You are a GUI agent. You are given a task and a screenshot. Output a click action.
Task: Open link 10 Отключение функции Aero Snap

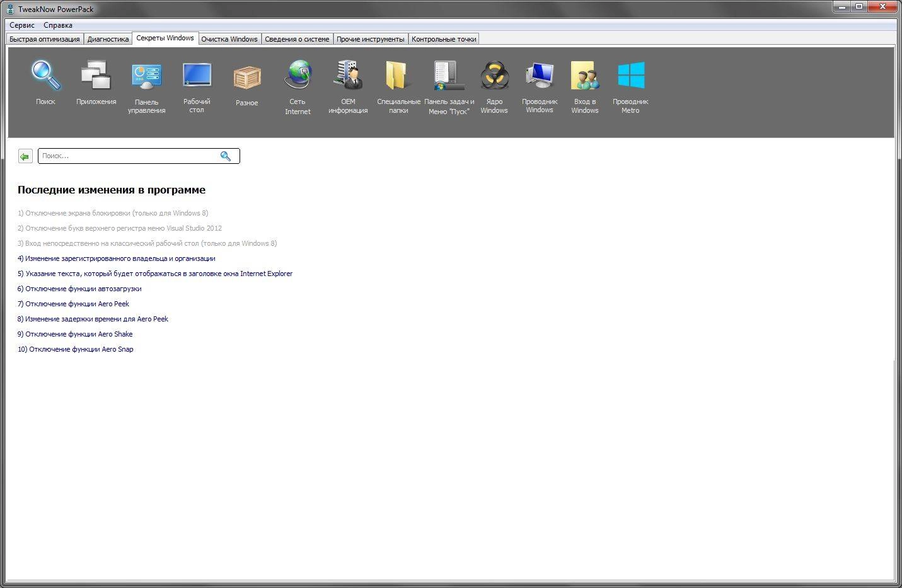(76, 349)
